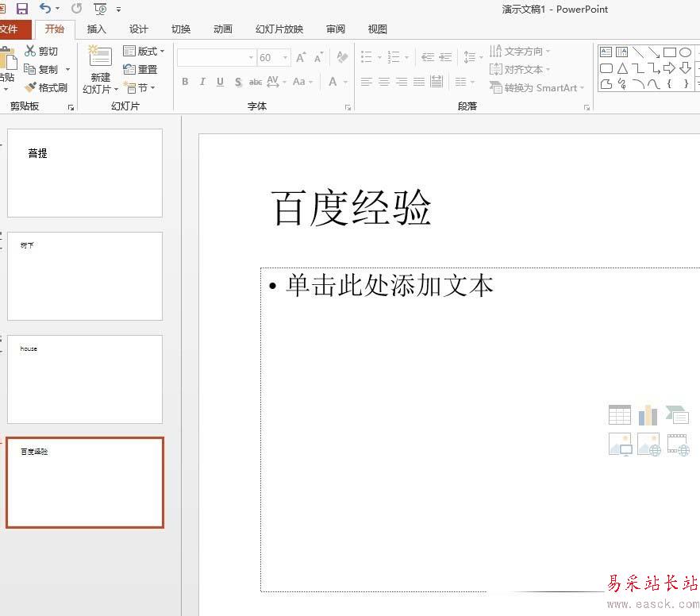Align text right
Viewport: 700px width, 616px height.
(x=402, y=82)
